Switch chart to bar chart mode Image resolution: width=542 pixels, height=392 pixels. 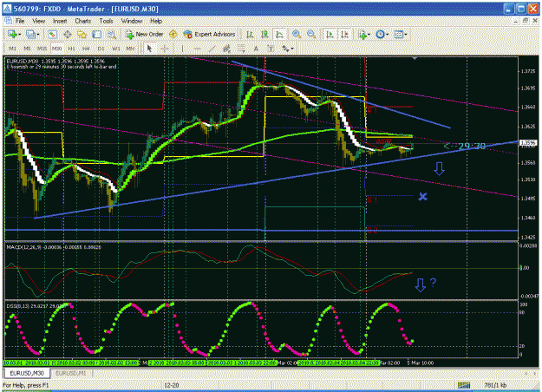coord(250,34)
